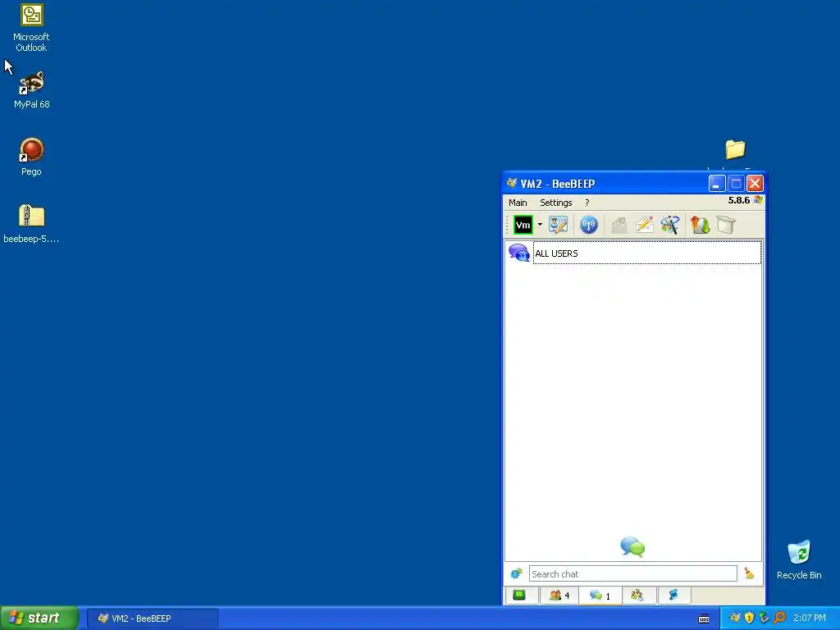The width and height of the screenshot is (840, 630).
Task: Select the ALL USERS chat row
Action: pos(633,253)
